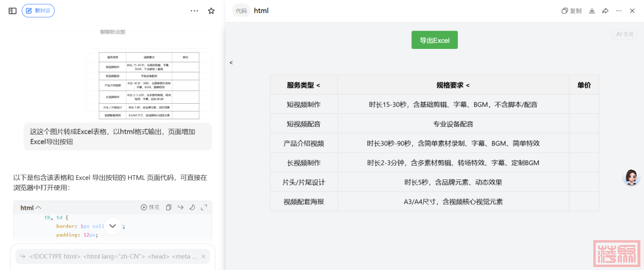This screenshot has height=270, width=644.
Task: Toggle the left sidebar panel icon
Action: [x=13, y=11]
